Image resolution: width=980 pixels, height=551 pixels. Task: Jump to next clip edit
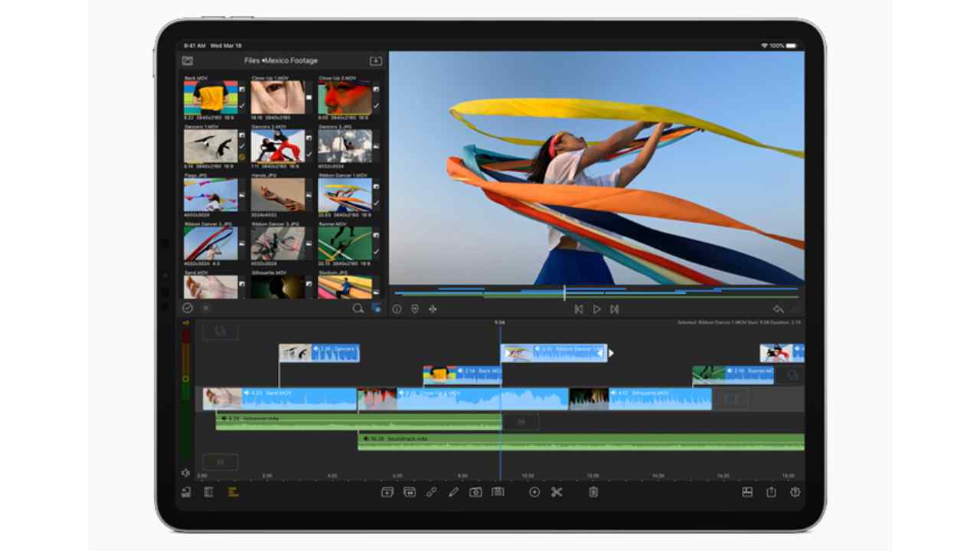point(615,309)
